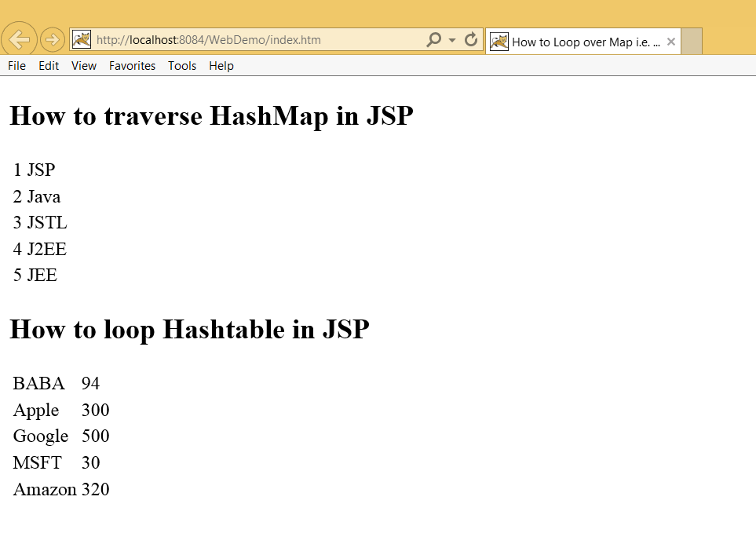The image size is (756, 555).
Task: Click the 'Amazon' table cell
Action: click(x=45, y=489)
